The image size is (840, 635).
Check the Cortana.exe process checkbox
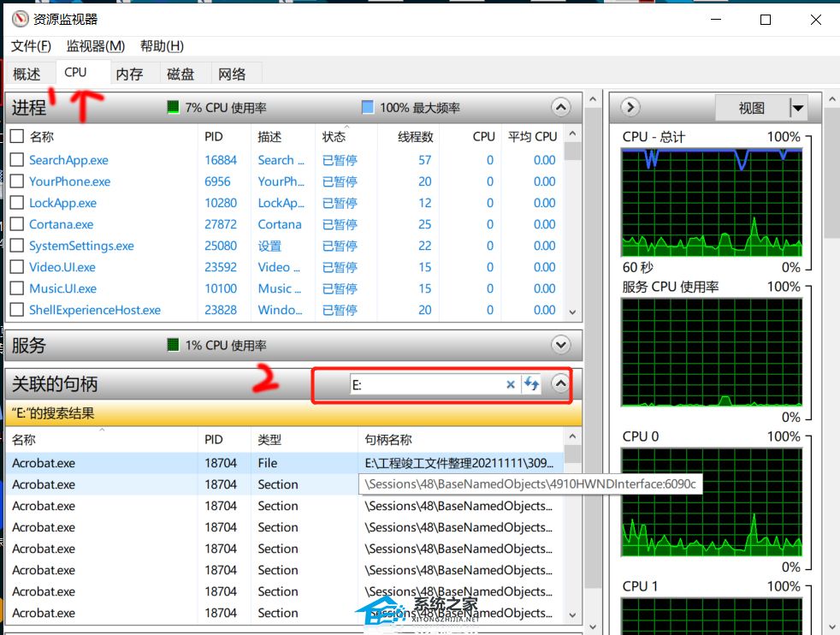click(17, 224)
